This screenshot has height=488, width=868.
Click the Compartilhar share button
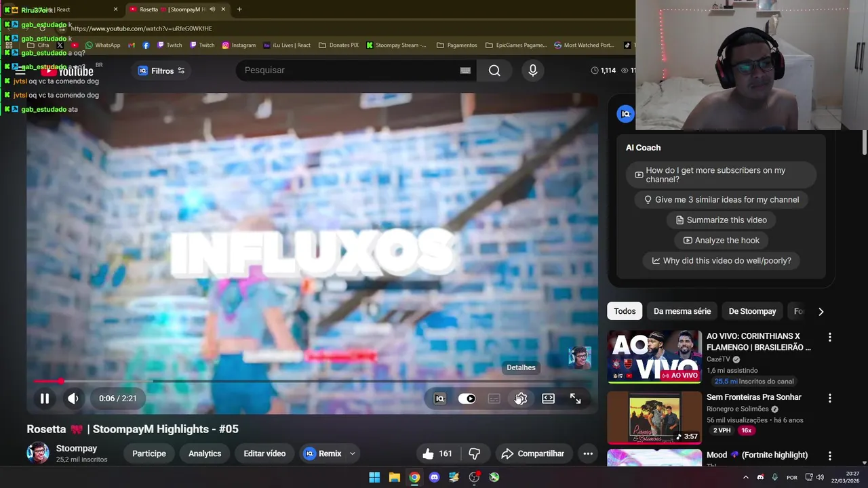coord(533,453)
